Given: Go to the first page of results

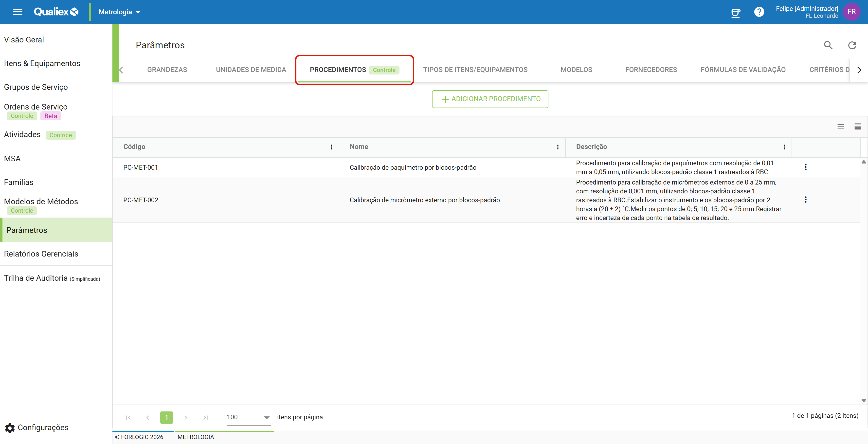Looking at the screenshot, I should pos(128,417).
